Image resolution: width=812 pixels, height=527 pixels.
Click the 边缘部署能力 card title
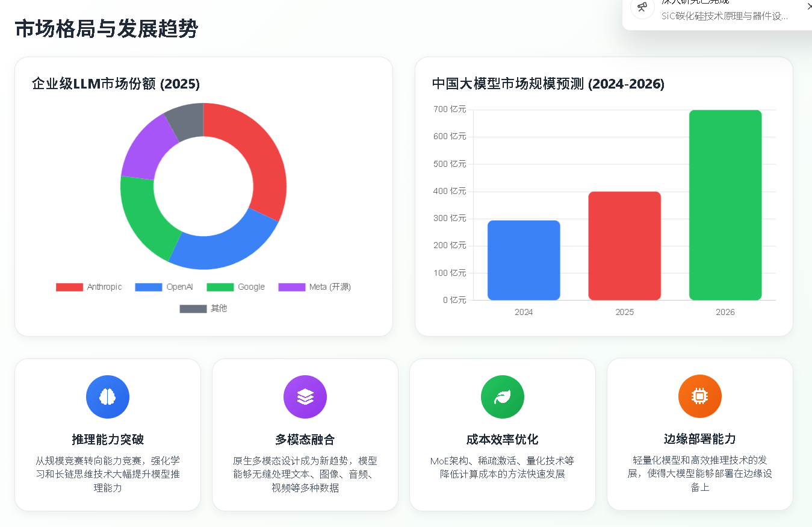[700, 439]
